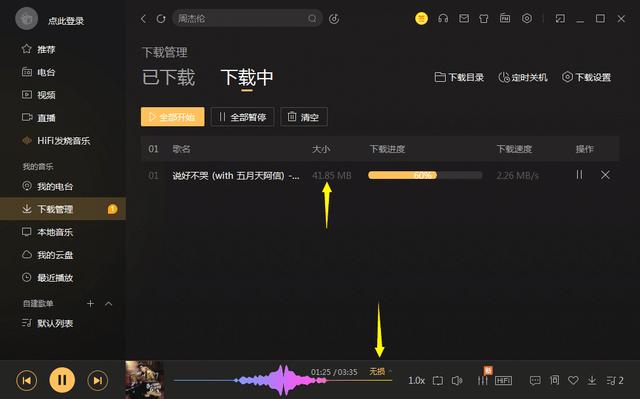Screen dimensions: 640x399
Task: Click the 60% download progress bar
Action: (425, 175)
